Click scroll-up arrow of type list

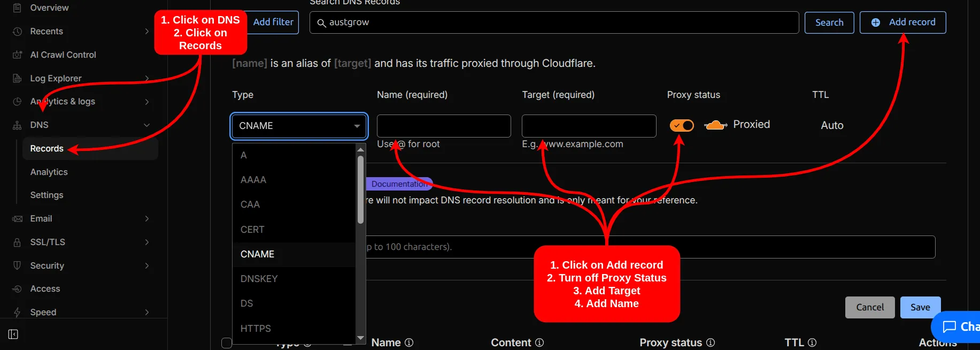[360, 149]
